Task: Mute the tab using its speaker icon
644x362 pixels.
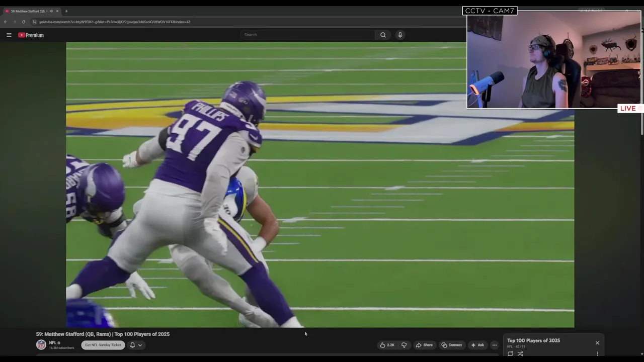Action: point(51,11)
